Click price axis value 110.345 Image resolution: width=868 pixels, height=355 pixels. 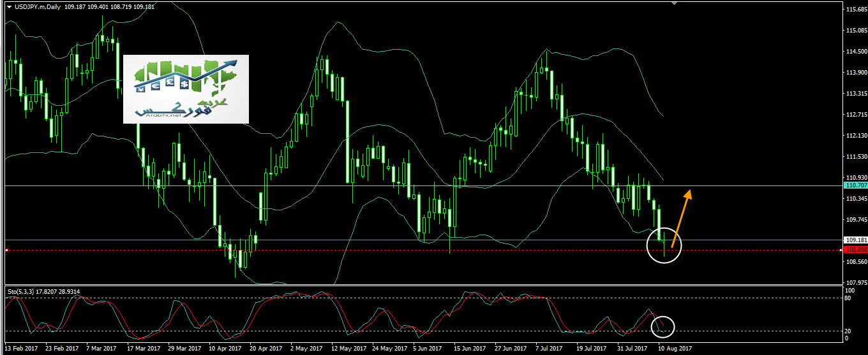[856, 199]
